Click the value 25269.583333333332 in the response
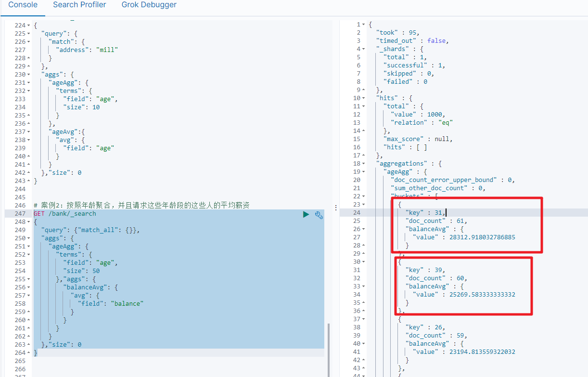This screenshot has height=377, width=588. click(482, 294)
